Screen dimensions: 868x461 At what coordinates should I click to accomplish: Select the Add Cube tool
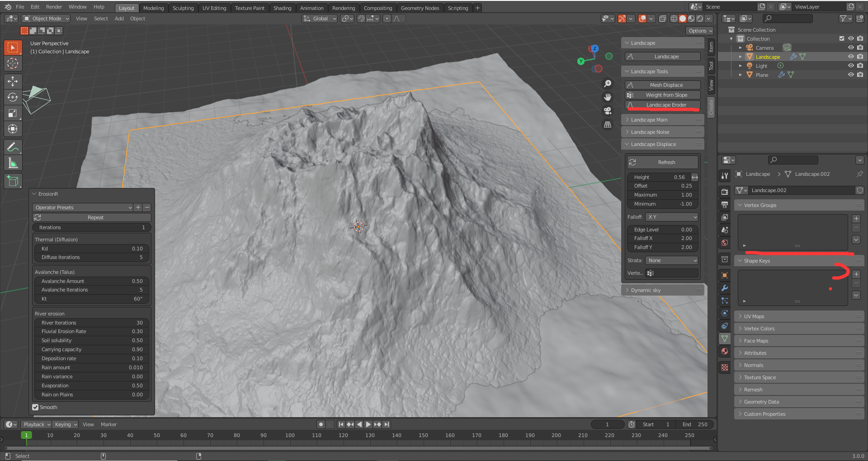pyautogui.click(x=13, y=181)
